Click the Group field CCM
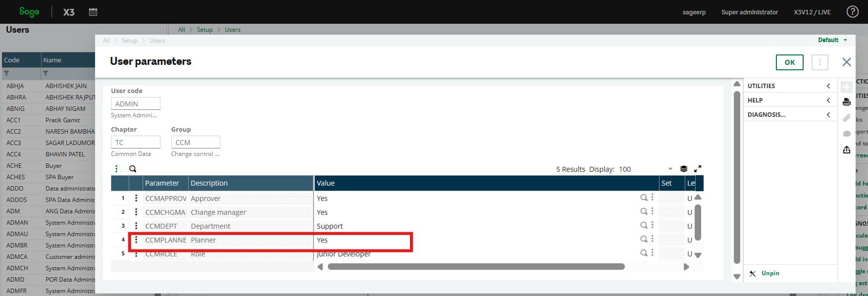The image size is (868, 296). (x=196, y=143)
